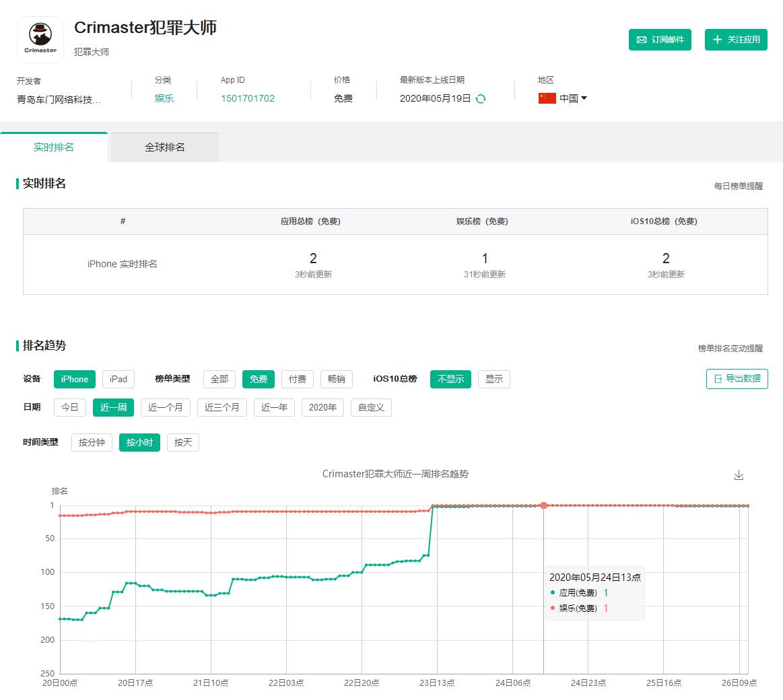The image size is (783, 700).
Task: Set the date range to 近一个月
Action: tap(165, 408)
